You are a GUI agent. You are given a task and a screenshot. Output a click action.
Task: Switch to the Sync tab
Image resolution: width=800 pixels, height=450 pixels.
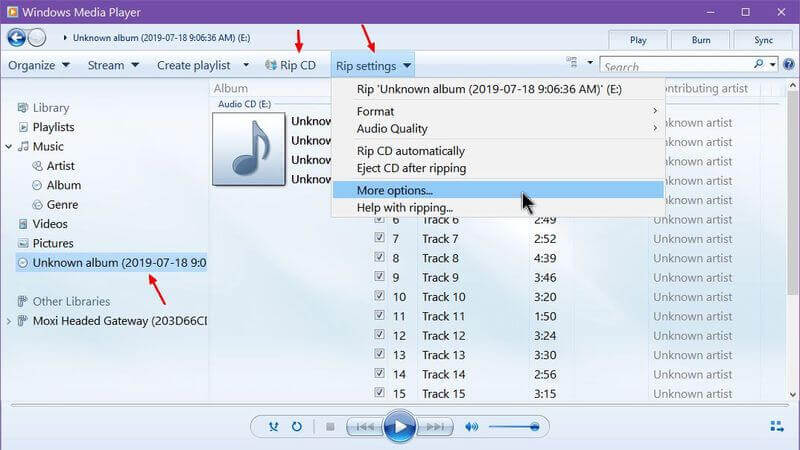(763, 40)
